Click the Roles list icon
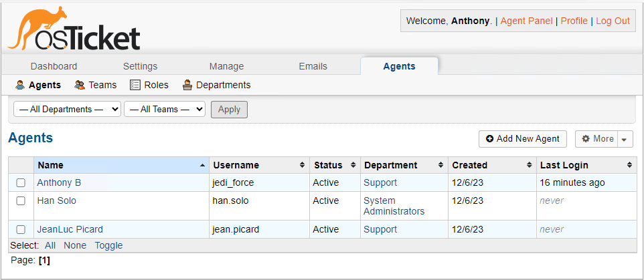This screenshot has height=280, width=644. click(135, 85)
